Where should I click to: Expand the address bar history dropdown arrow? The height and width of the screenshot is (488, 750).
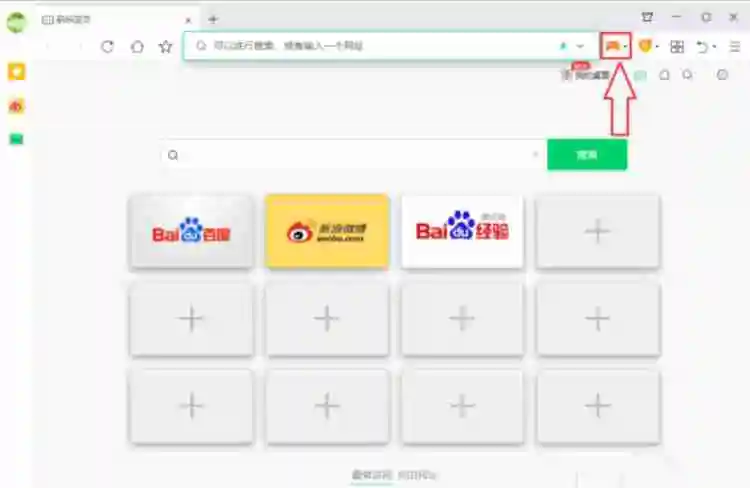[580, 46]
